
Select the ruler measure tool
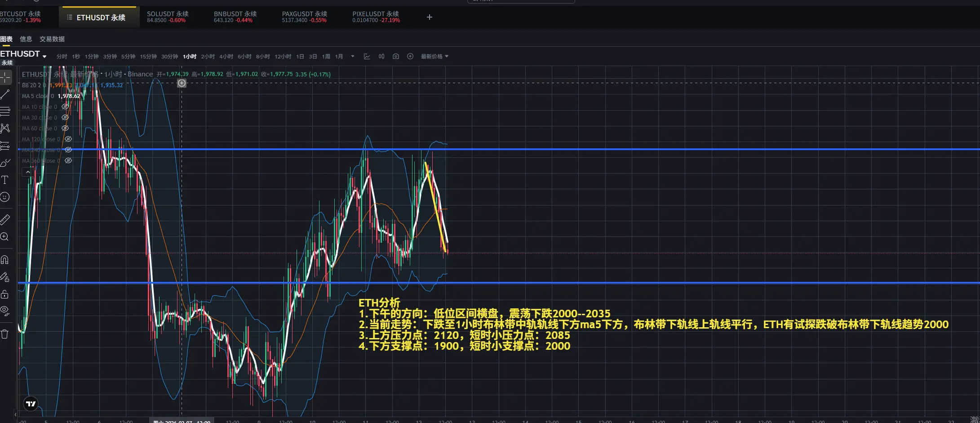click(5, 219)
